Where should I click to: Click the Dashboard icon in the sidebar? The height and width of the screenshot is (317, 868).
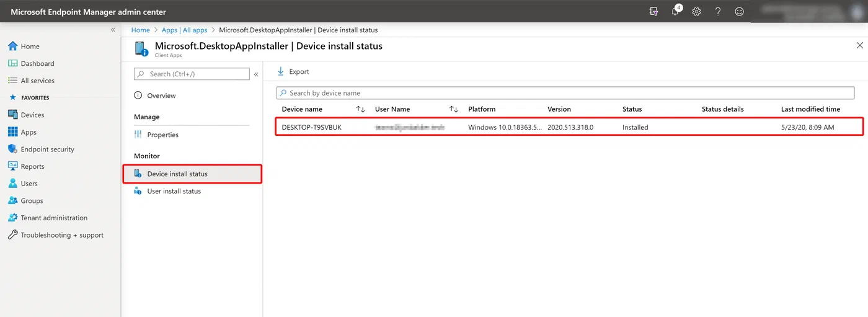[x=12, y=63]
